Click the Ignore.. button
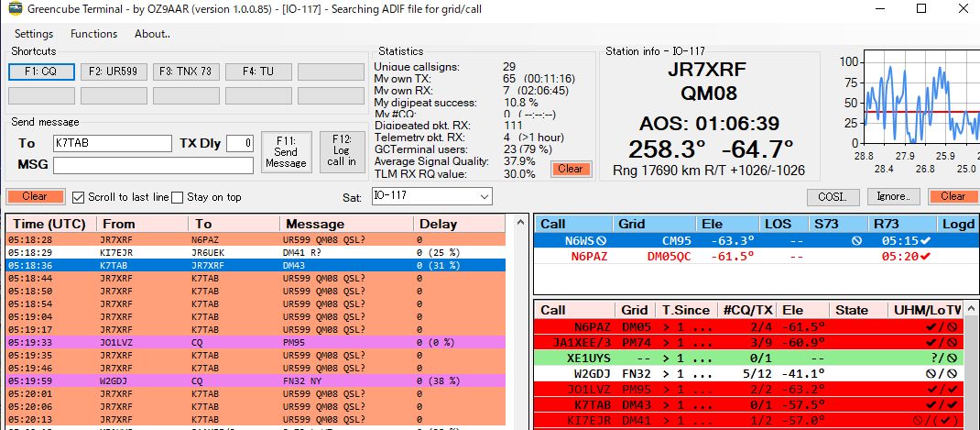The height and width of the screenshot is (430, 980). pos(893,196)
